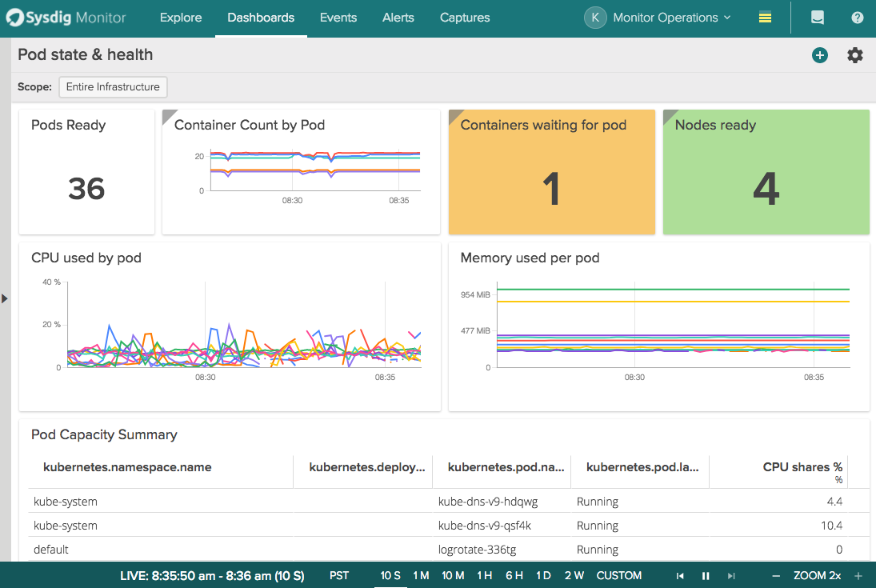Open dashboard settings gear icon
This screenshot has width=876, height=588.
(854, 55)
